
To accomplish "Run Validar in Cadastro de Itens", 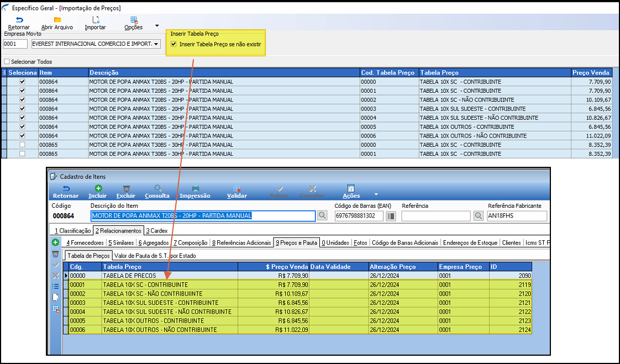I will [x=237, y=192].
